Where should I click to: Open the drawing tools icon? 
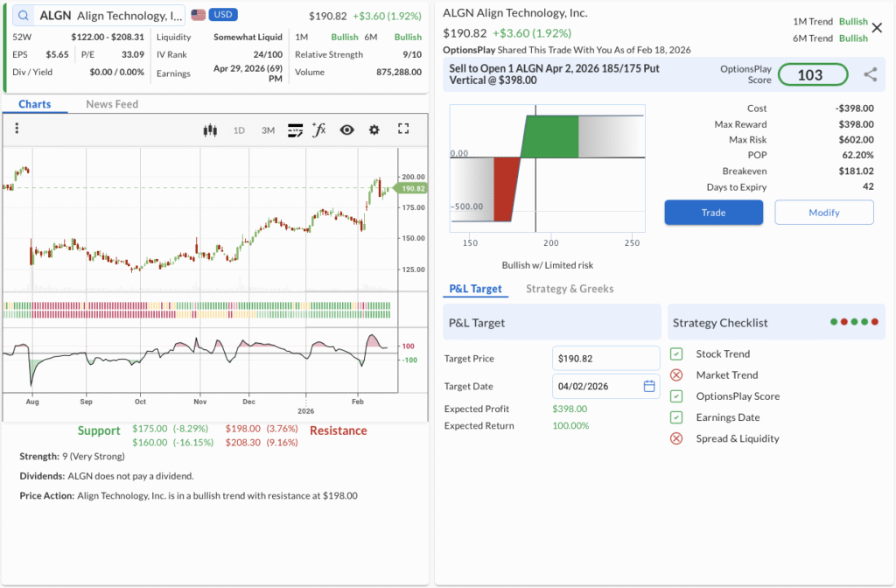[x=295, y=129]
